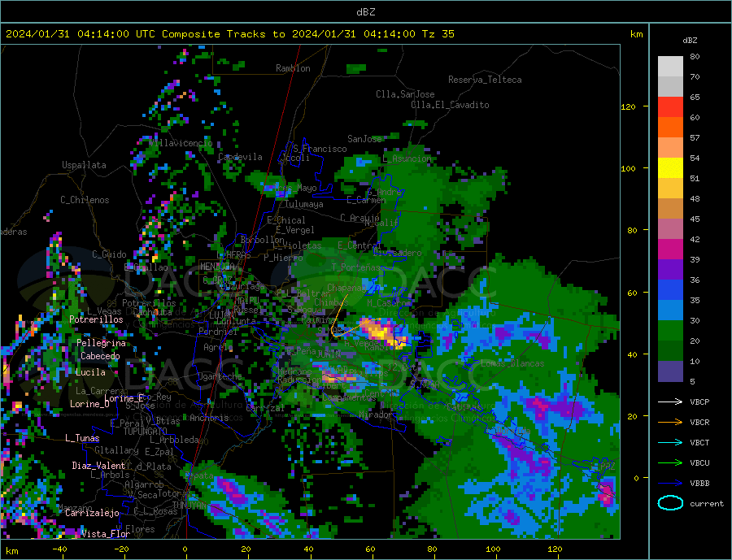Image resolution: width=732 pixels, height=560 pixels.
Task: Click the Lucila label
Action: pyautogui.click(x=90, y=372)
